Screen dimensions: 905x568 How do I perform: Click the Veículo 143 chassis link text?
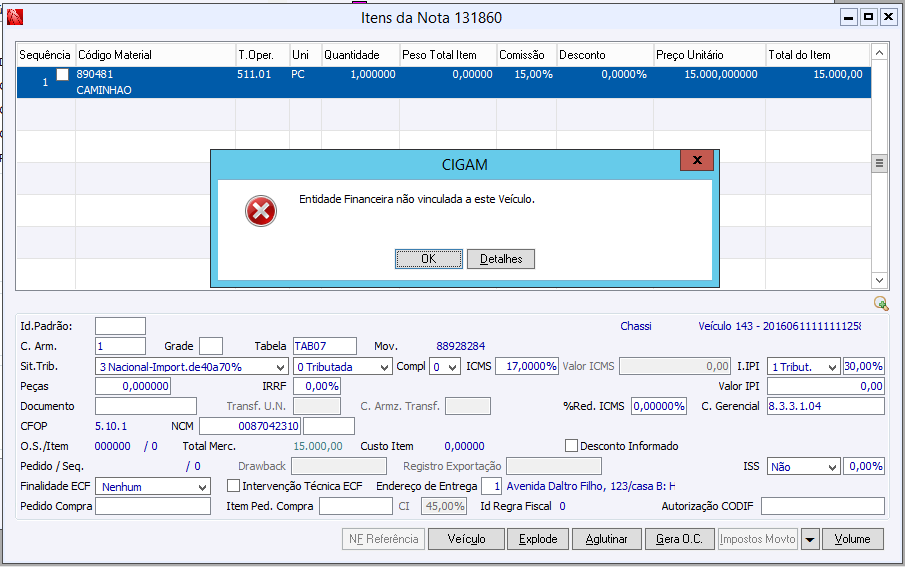coord(779,326)
